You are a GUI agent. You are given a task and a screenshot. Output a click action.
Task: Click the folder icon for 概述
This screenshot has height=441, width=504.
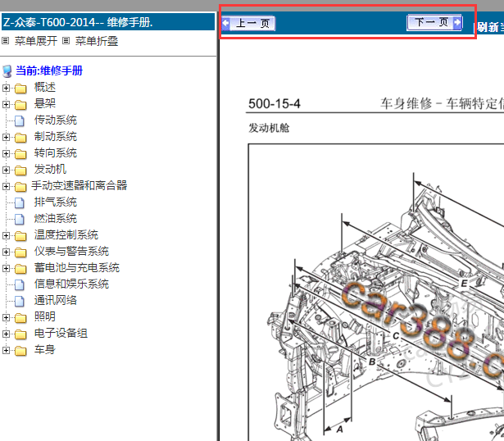pyautogui.click(x=20, y=89)
